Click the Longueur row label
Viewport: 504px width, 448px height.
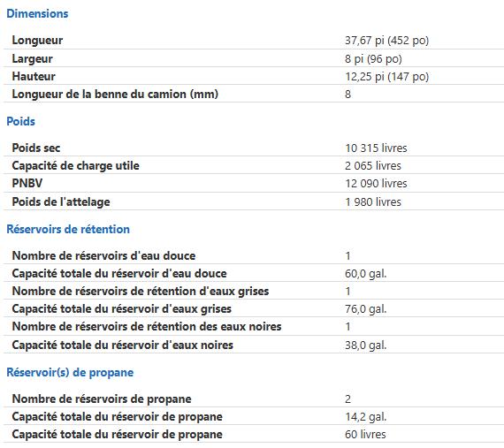37,40
